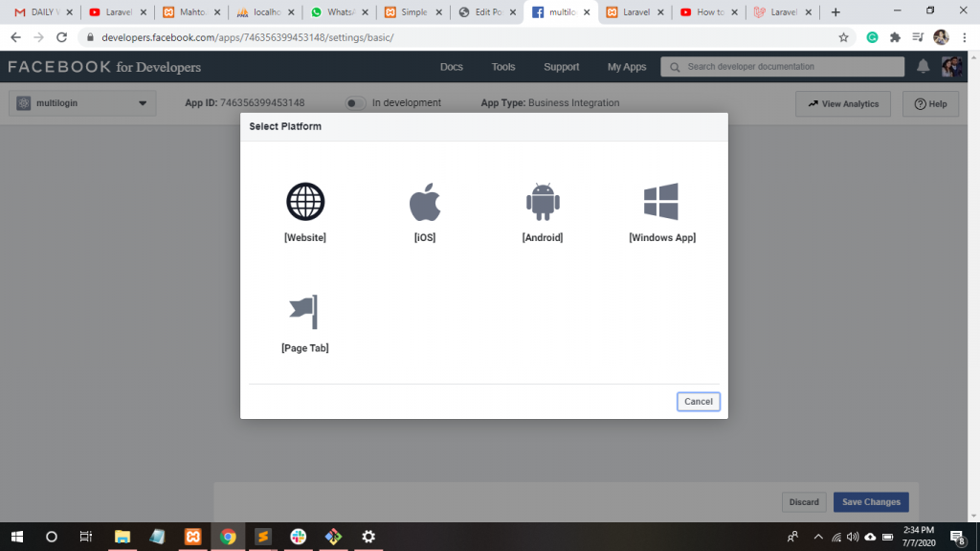Choose the Android robot platform icon

[543, 202]
